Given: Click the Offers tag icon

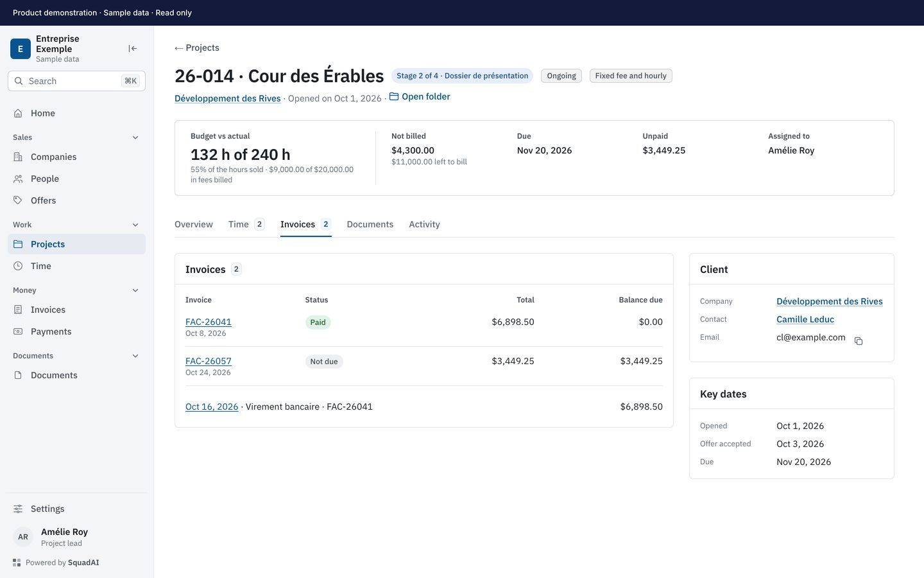Looking at the screenshot, I should click(x=18, y=200).
